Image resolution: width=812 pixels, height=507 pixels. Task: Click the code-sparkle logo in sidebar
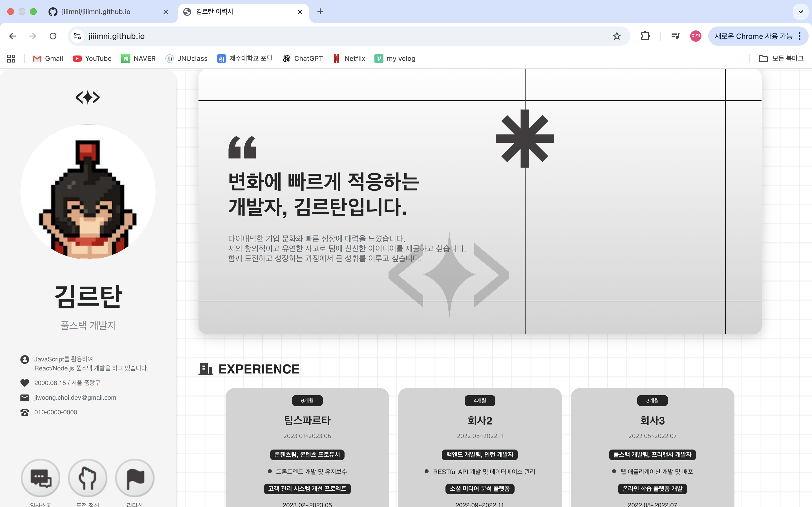88,97
